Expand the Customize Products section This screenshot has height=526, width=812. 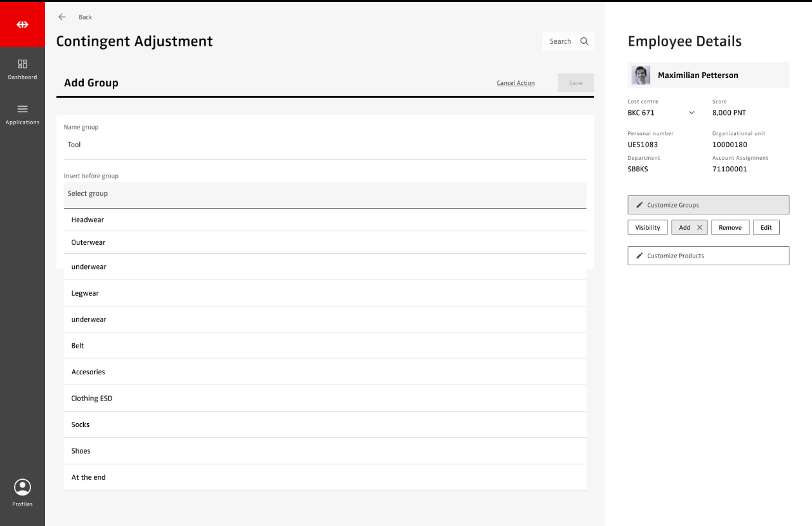pyautogui.click(x=708, y=256)
